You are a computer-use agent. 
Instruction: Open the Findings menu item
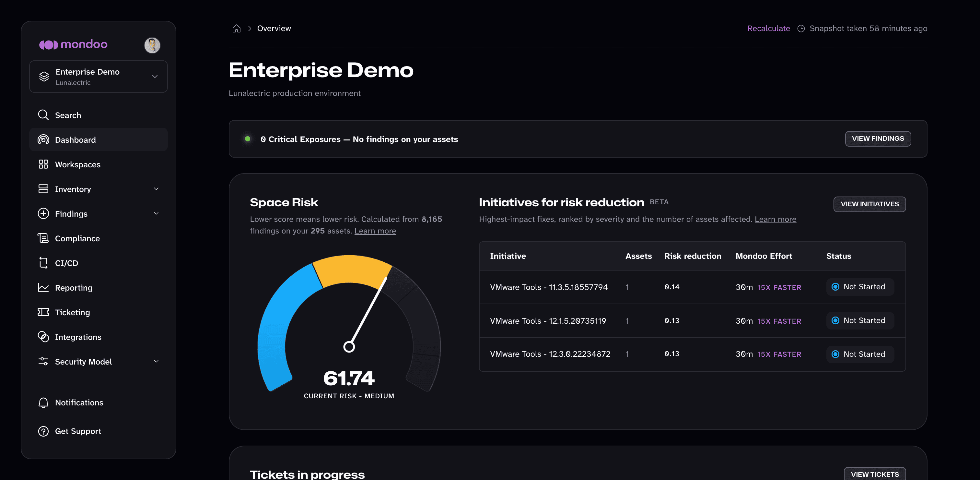99,213
